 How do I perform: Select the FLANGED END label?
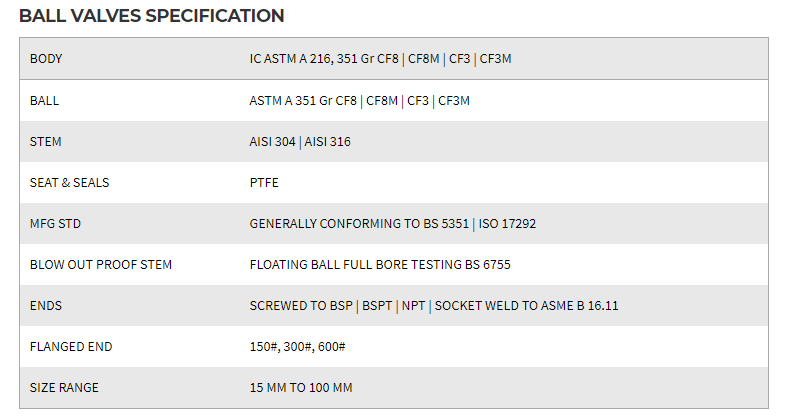pos(71,347)
